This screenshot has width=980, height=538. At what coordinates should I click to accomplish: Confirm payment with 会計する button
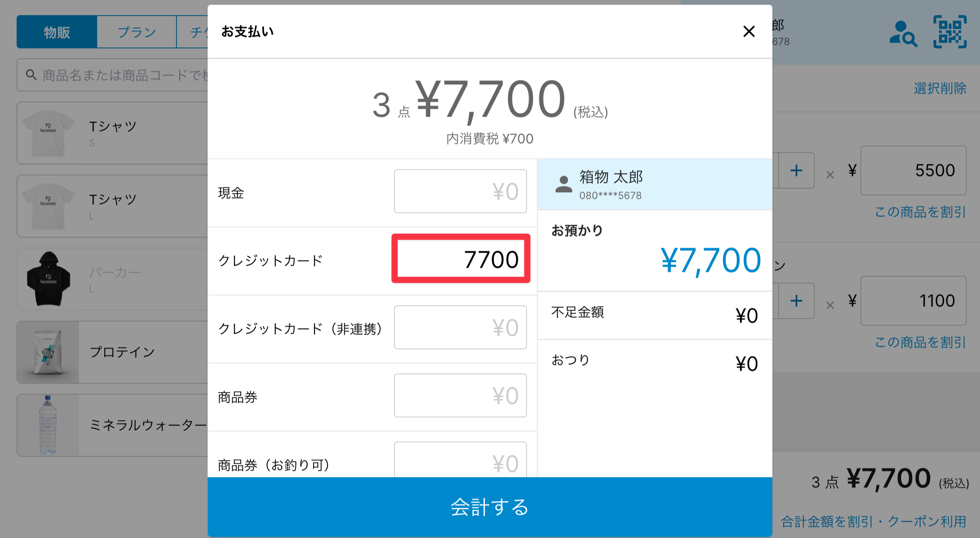click(490, 507)
